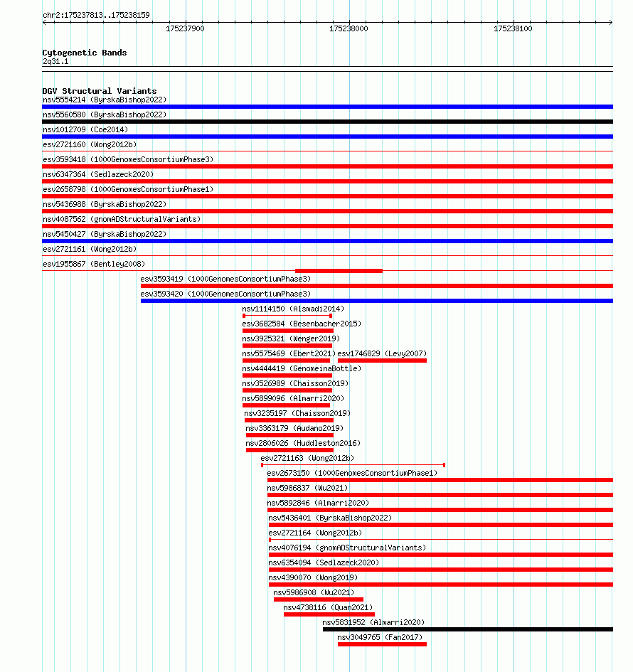The height and width of the screenshot is (672, 633).
Task: Open esv2673150 (1000GenomesConsortiumPhase1) variant
Action: pos(352,473)
